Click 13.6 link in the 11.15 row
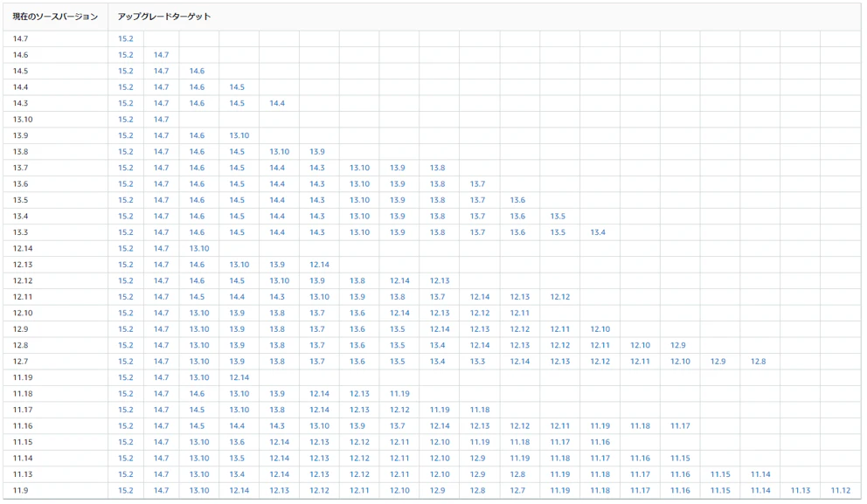This screenshot has width=867, height=504. 237,442
